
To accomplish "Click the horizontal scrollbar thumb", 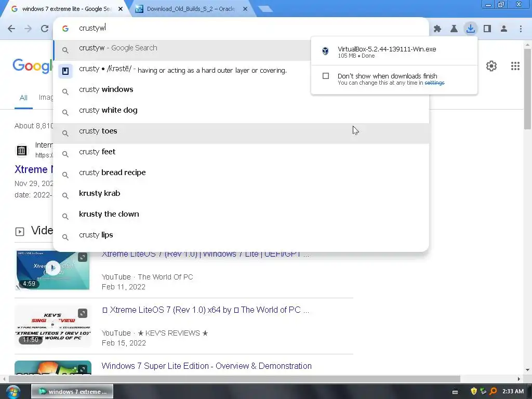I will point(234,379).
